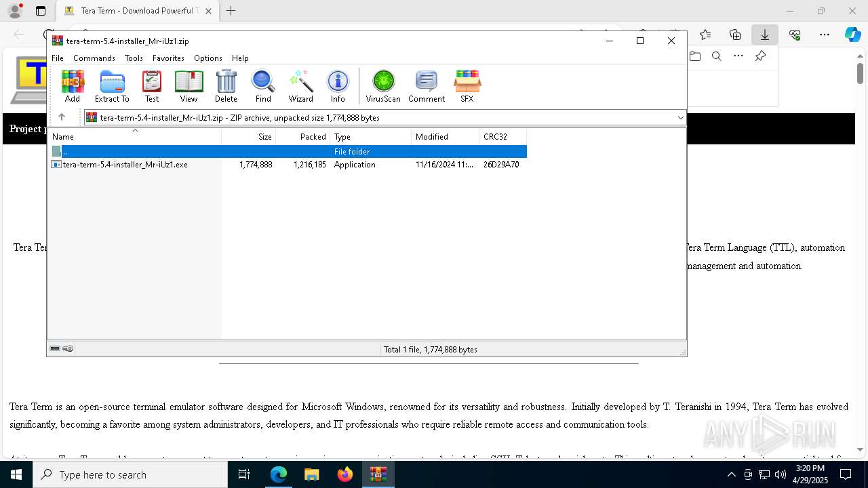Click the Windows Start button
This screenshot has width=868, height=488.
click(15, 474)
